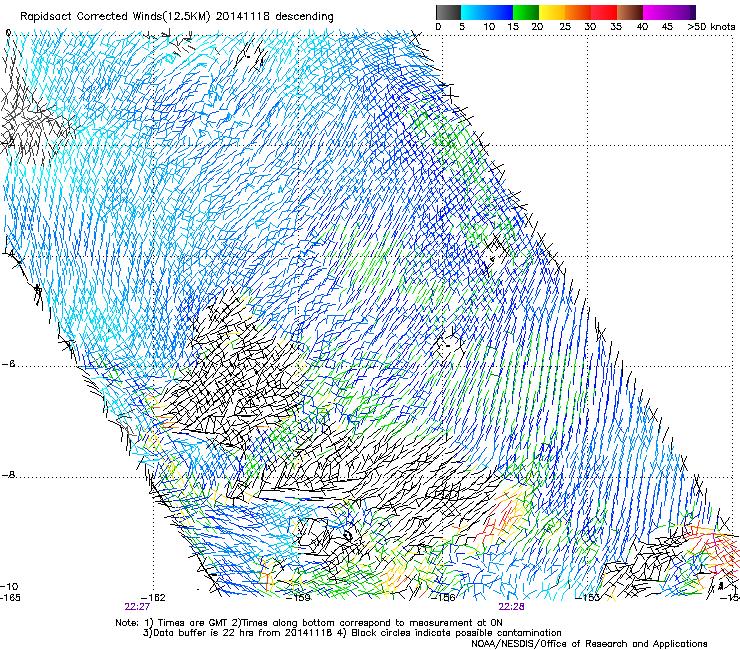This screenshot has height=650, width=740.
Task: Click the '-162' longitude axis label
Action: tap(154, 597)
